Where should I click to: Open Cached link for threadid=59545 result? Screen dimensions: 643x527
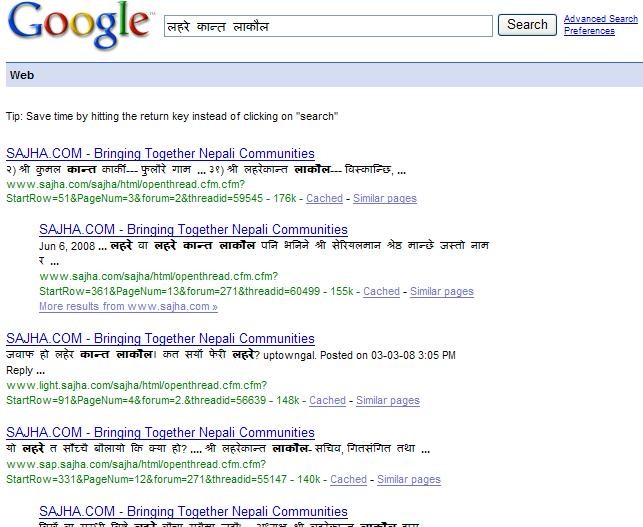(324, 198)
